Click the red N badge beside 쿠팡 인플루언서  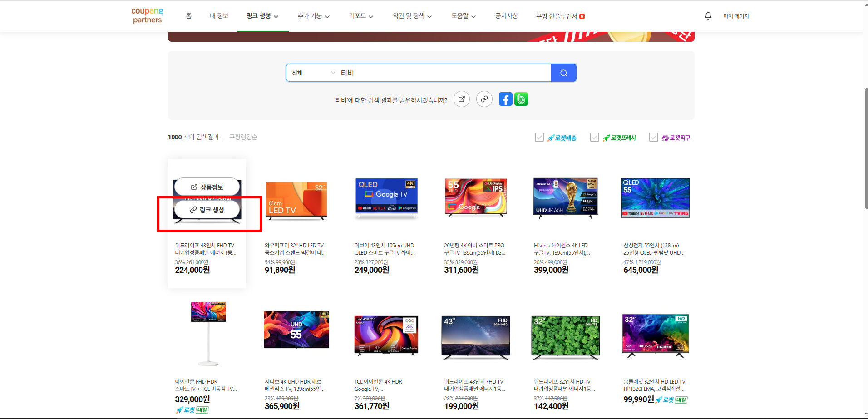(582, 16)
